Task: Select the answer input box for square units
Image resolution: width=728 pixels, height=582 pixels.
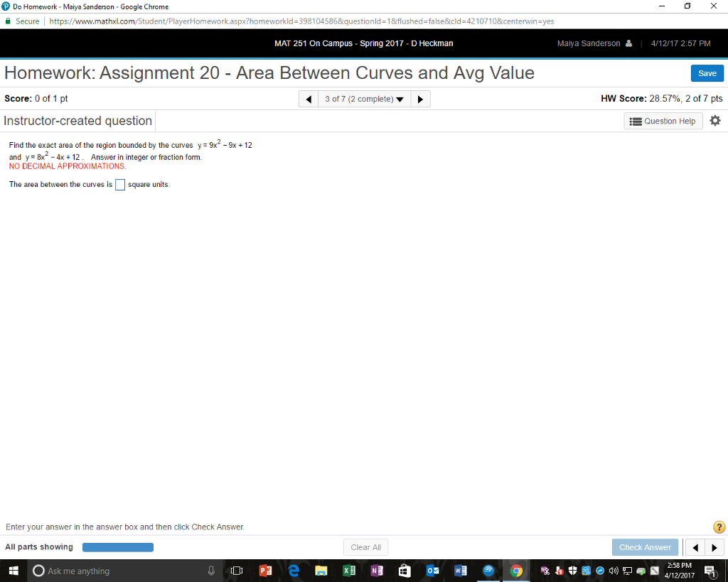Action: (x=119, y=184)
